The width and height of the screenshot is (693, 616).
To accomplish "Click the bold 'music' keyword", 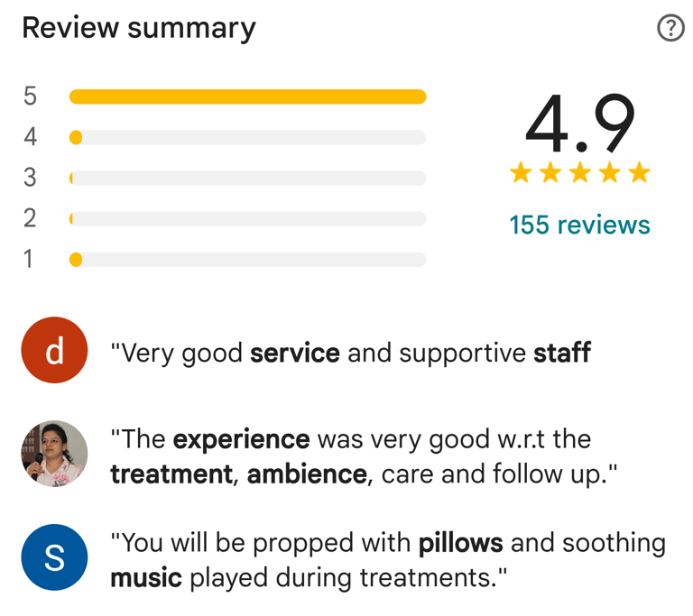I will 146,578.
